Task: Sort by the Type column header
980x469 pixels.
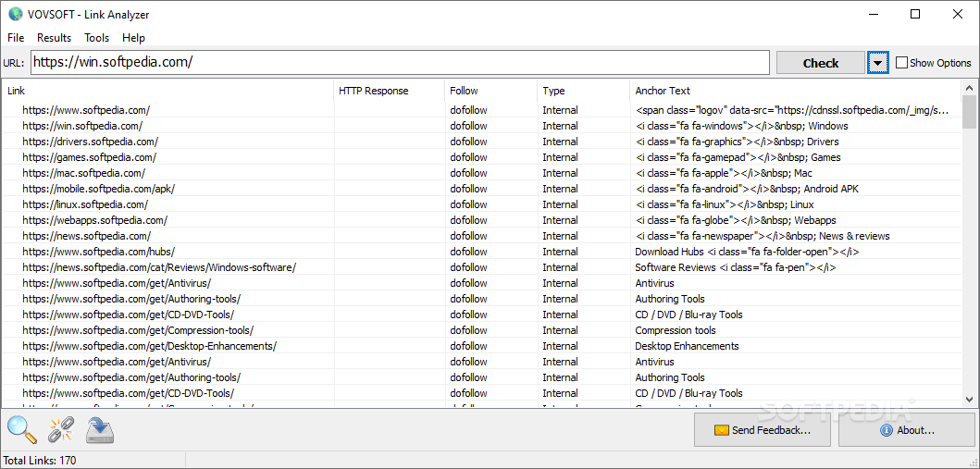Action: point(583,91)
